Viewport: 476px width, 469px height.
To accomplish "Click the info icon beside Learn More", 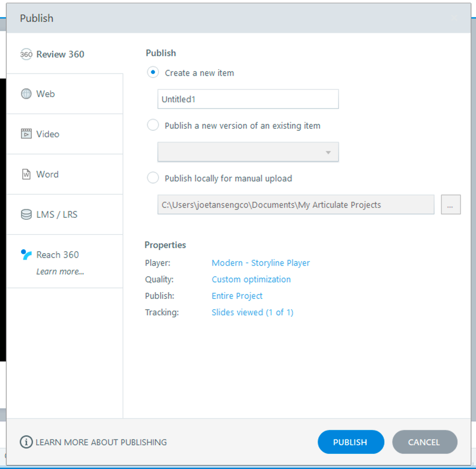I will [26, 442].
